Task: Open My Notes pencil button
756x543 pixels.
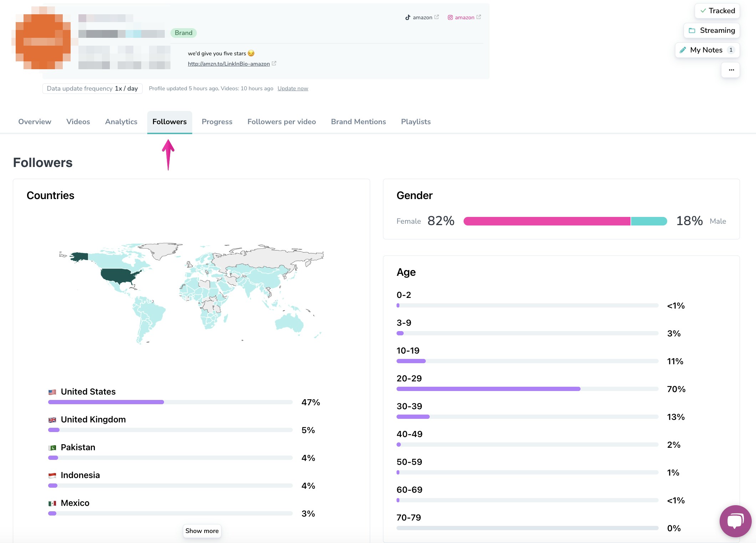Action: tap(707, 50)
